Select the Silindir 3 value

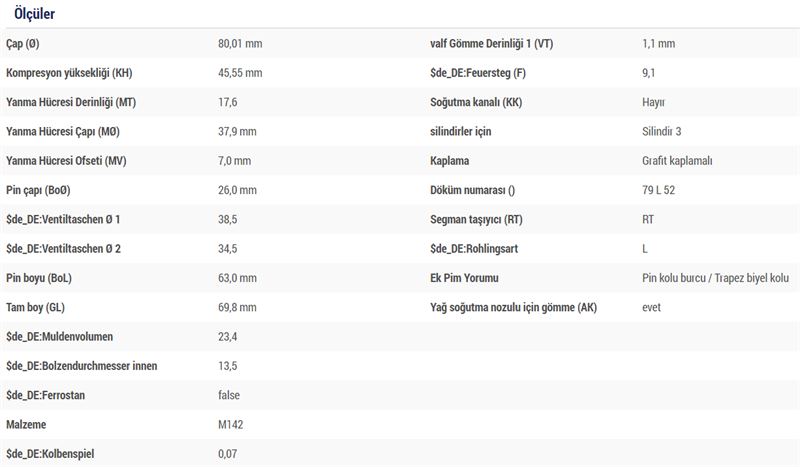click(x=661, y=131)
